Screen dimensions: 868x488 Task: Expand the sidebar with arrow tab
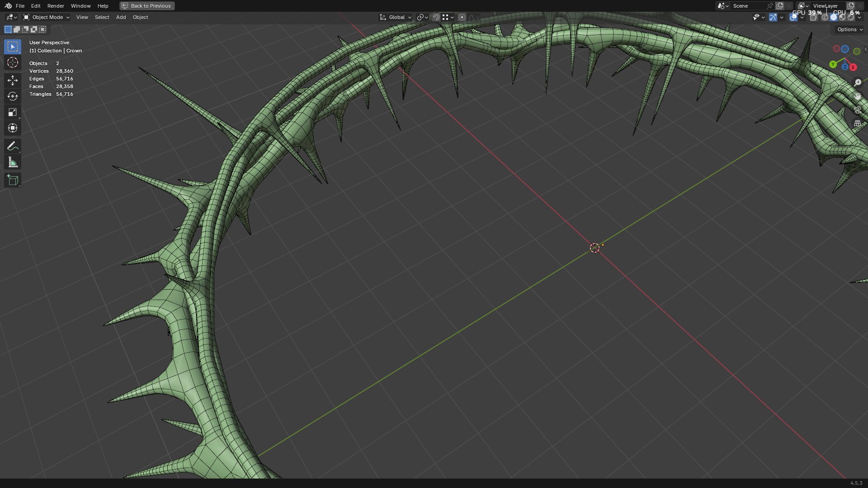[x=865, y=49]
